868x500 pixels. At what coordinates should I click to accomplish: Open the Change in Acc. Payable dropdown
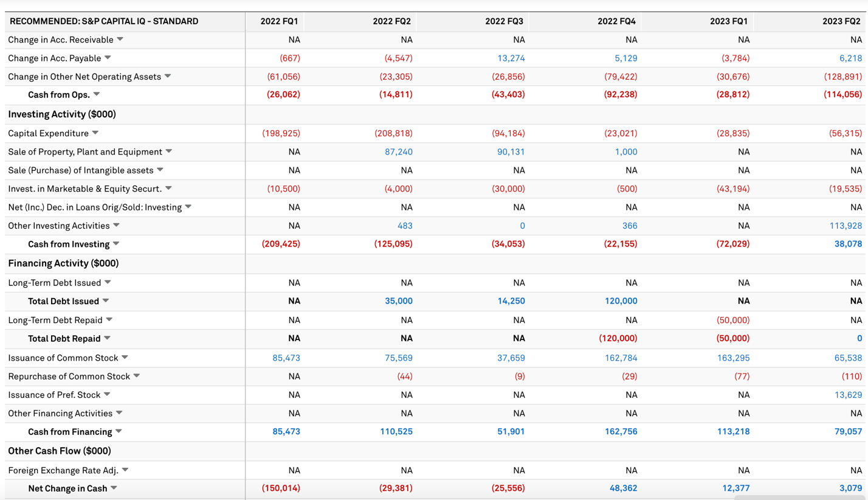(107, 58)
